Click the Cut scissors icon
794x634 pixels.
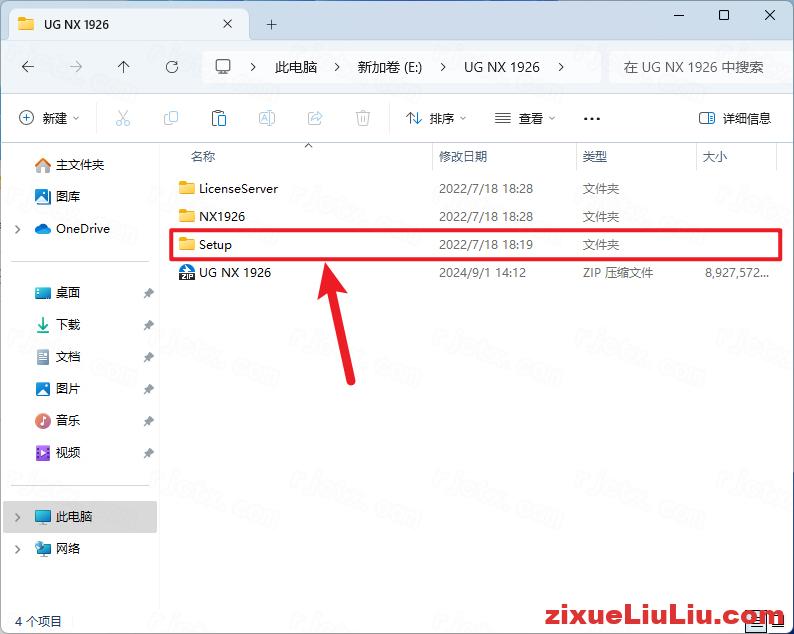tap(123, 118)
